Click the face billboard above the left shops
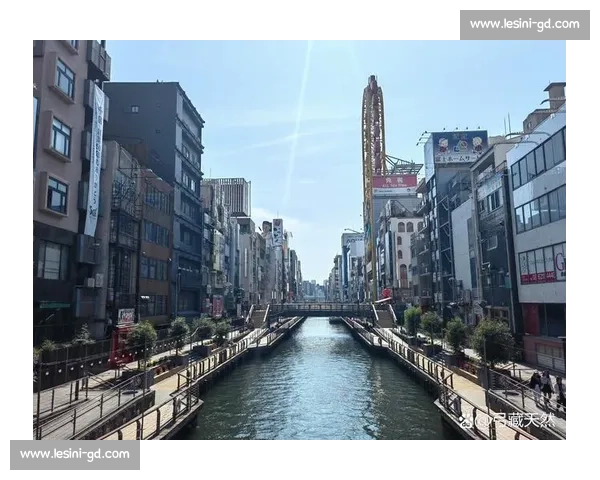This screenshot has width=600, height=480. pos(267,228)
